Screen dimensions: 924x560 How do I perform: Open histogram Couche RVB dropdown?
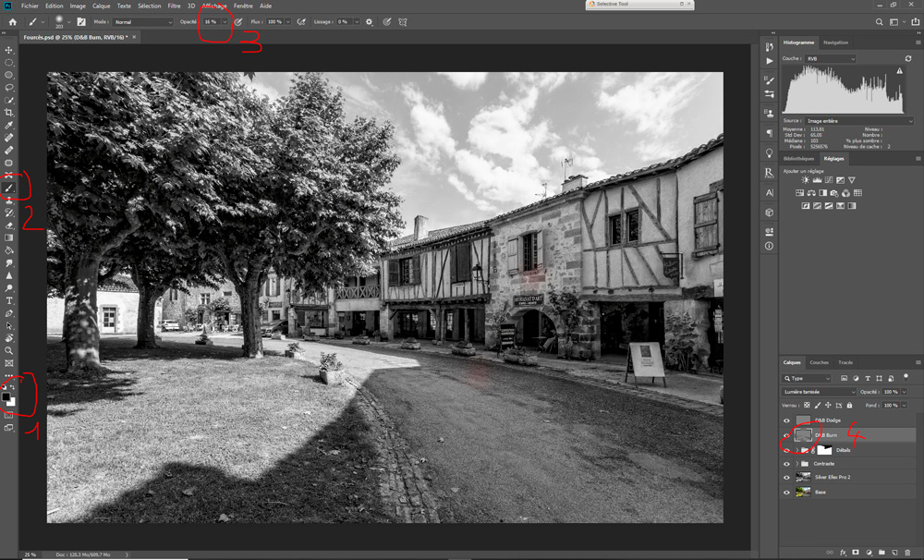pyautogui.click(x=831, y=58)
